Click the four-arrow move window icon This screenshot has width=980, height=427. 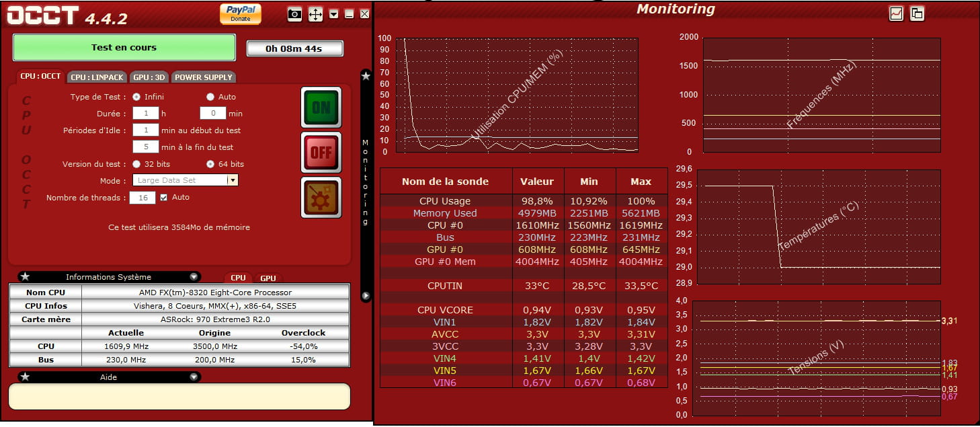point(315,14)
